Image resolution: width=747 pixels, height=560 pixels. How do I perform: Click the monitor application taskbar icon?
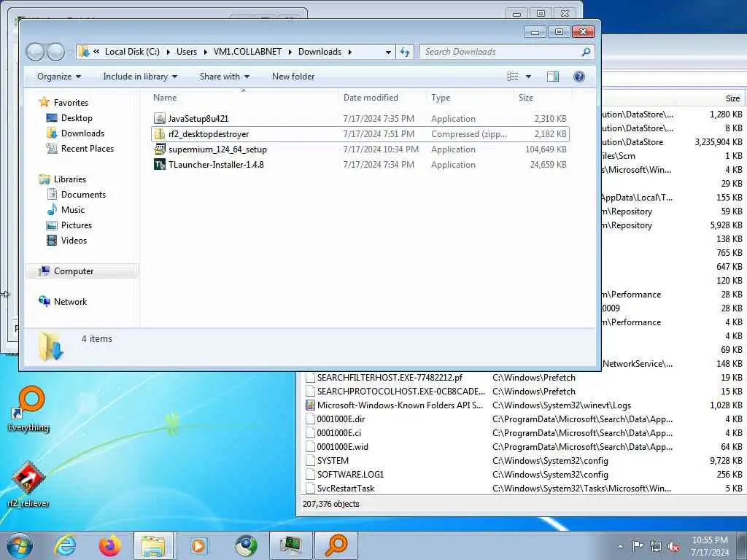tap(290, 545)
